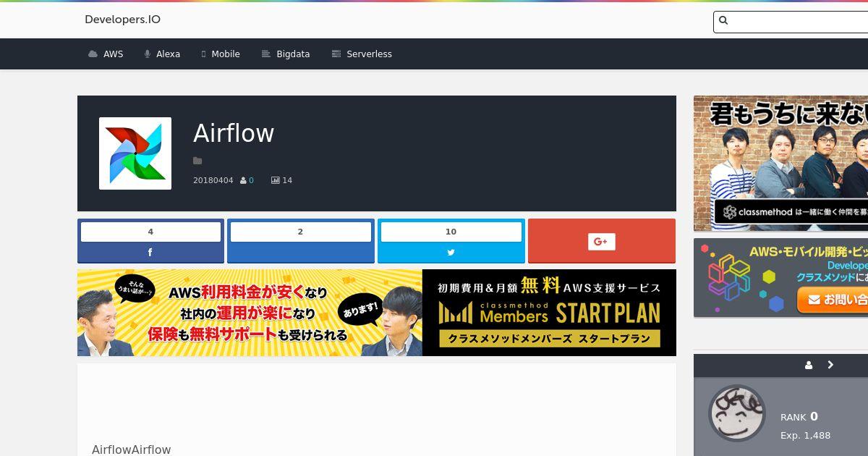This screenshot has height=456, width=868.
Task: Open the Members START PLAN banner ad
Action: (377, 313)
